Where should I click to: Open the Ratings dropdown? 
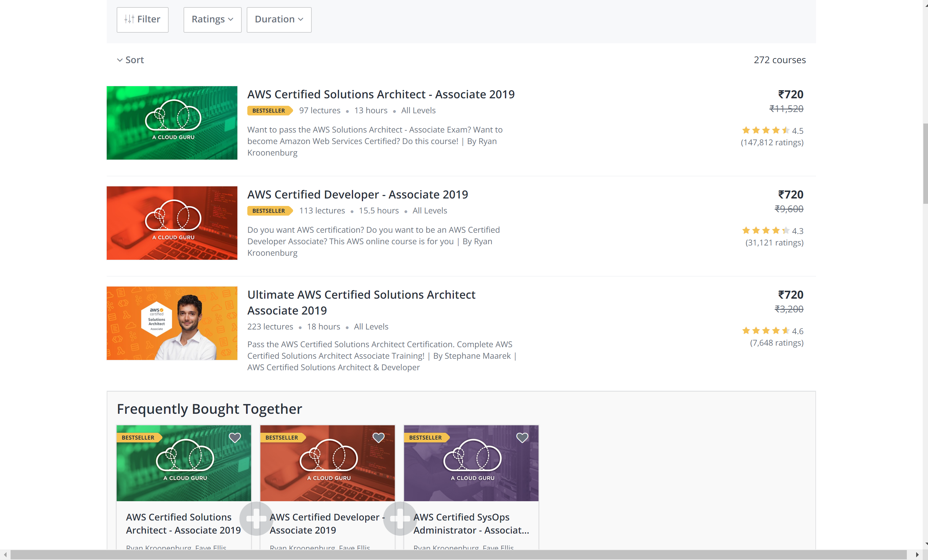pos(212,20)
